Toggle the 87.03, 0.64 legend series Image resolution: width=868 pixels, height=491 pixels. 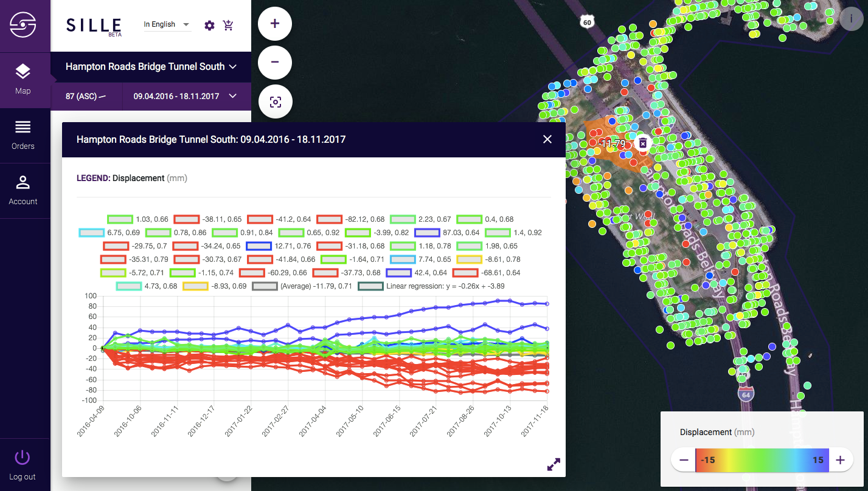click(447, 233)
